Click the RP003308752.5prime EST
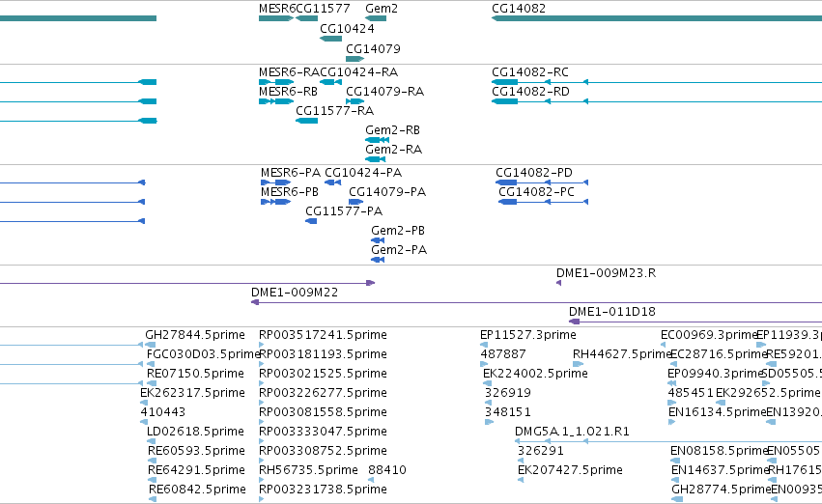 [x=262, y=462]
